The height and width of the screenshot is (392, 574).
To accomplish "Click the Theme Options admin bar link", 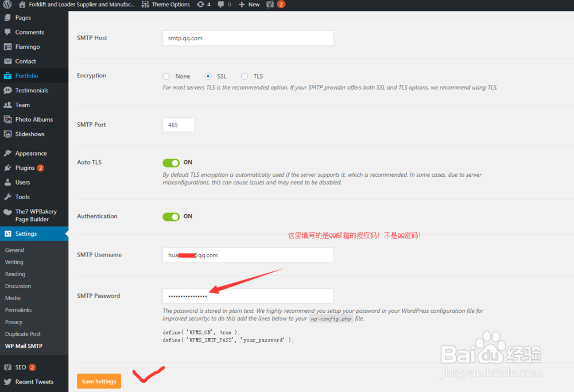I will (171, 5).
